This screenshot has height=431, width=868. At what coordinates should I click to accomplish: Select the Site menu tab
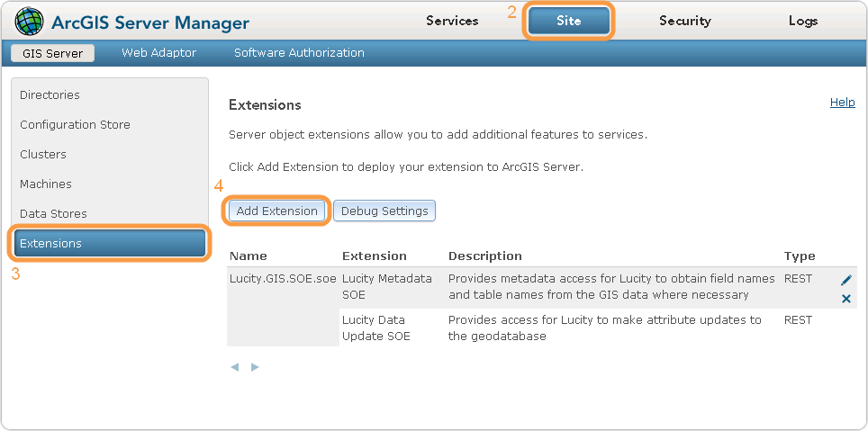coord(569,21)
